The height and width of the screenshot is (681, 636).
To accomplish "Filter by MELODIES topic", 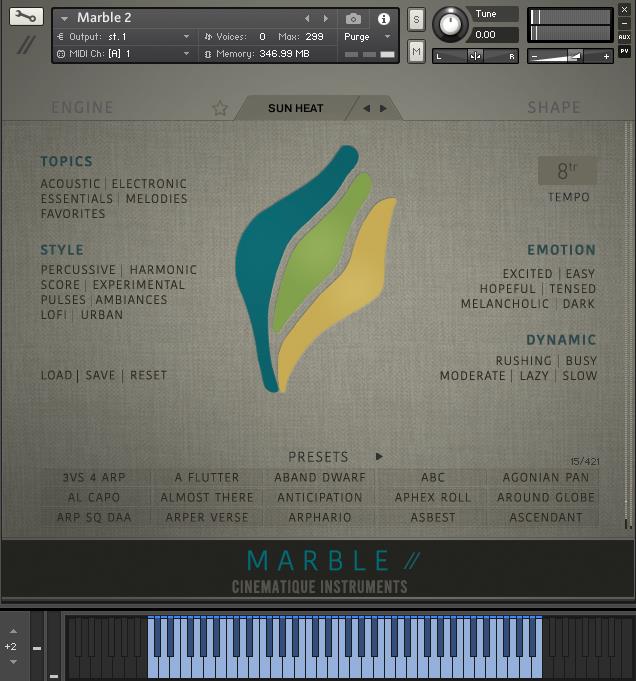I will coord(156,198).
